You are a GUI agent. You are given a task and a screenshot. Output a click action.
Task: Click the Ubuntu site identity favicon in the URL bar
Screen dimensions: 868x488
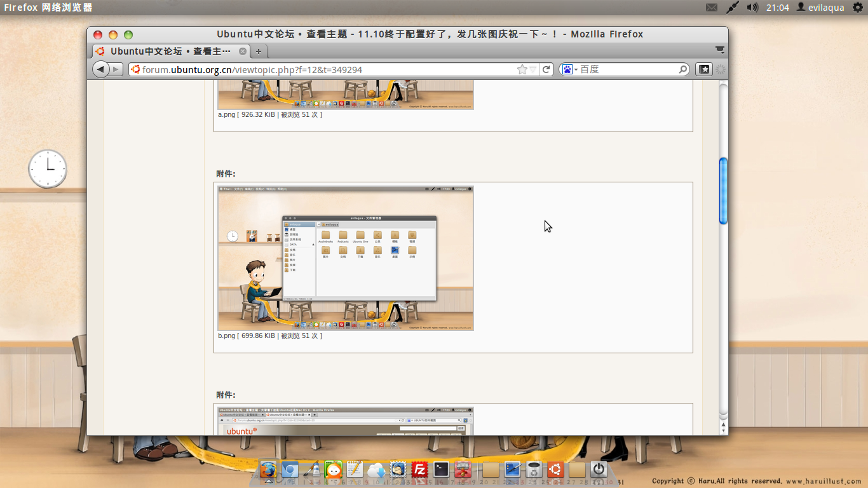(x=135, y=69)
